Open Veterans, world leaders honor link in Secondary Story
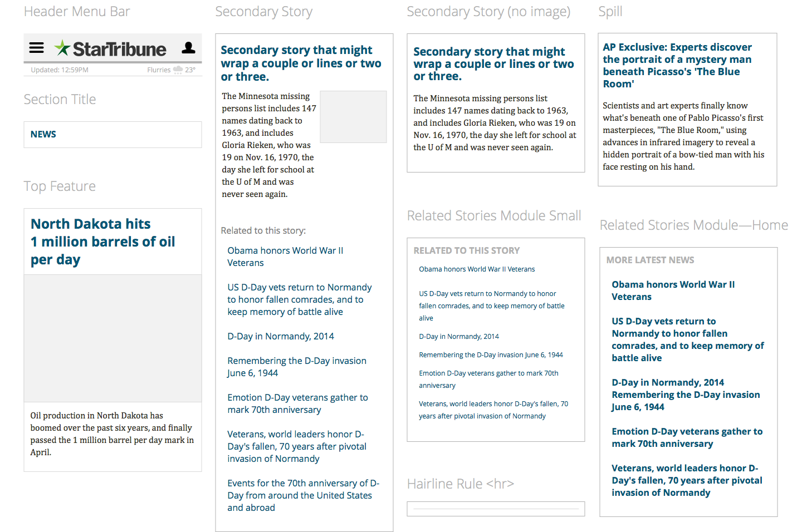 tap(297, 446)
